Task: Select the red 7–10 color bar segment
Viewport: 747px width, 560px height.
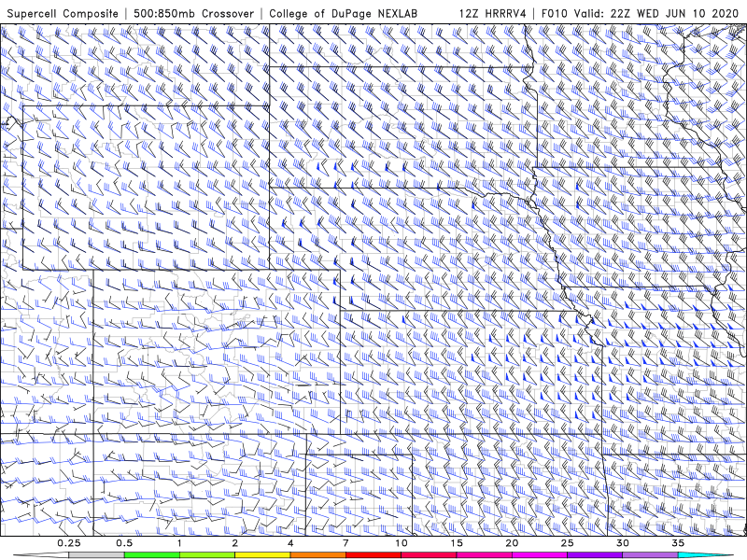Action: click(x=373, y=555)
